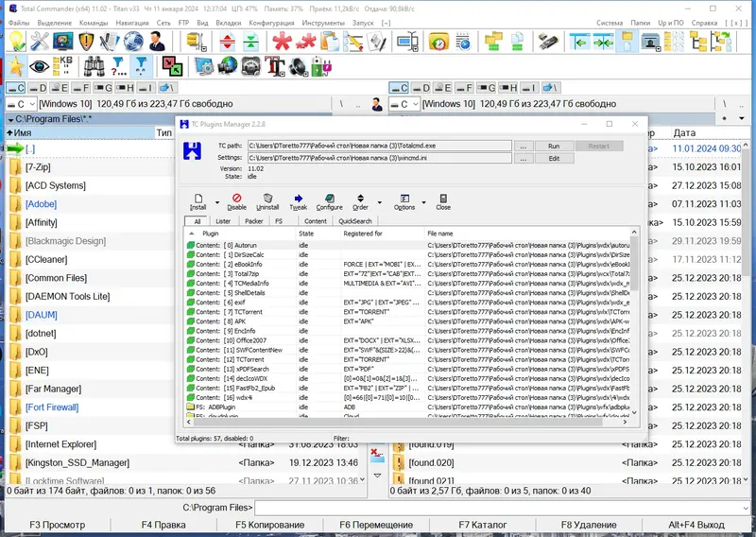Open the Order dropdown arrow
Screen dimensions: 756x537
coord(380,202)
